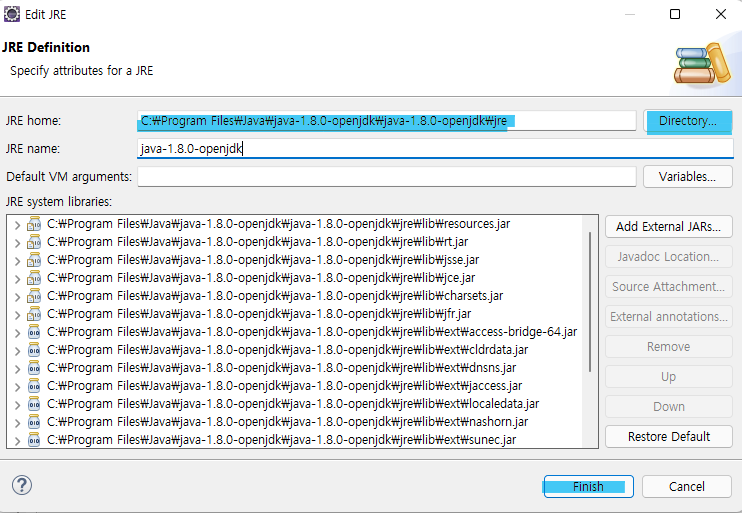Focus the JRE name text field
Viewport: 742px width, 513px height.
pyautogui.click(x=435, y=149)
